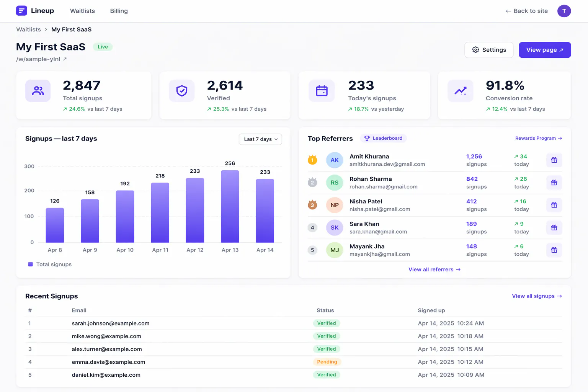
Task: Click amitkhurana.dev@gmail.com email
Action: tap(387, 164)
